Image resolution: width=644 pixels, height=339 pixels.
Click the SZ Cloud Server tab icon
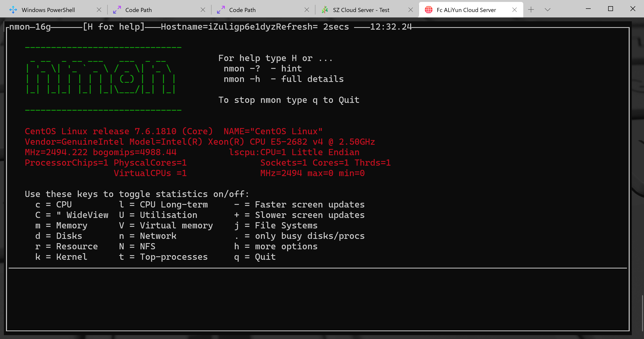(x=325, y=10)
